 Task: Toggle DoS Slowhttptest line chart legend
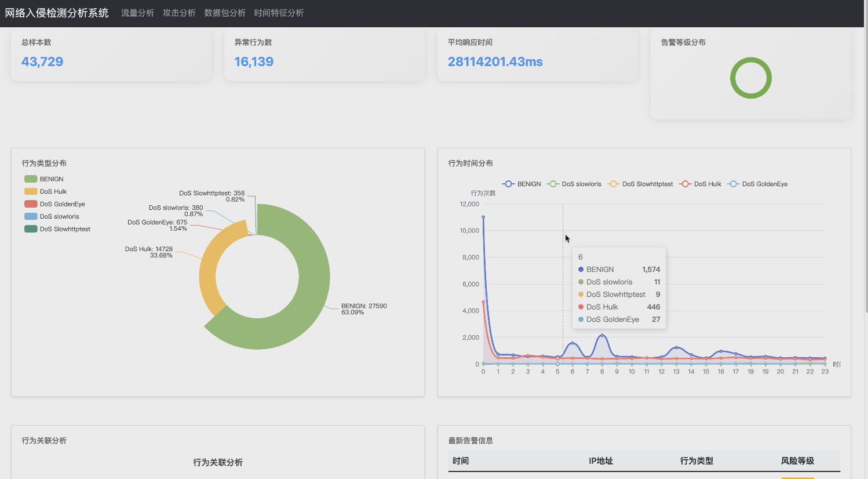tap(640, 184)
